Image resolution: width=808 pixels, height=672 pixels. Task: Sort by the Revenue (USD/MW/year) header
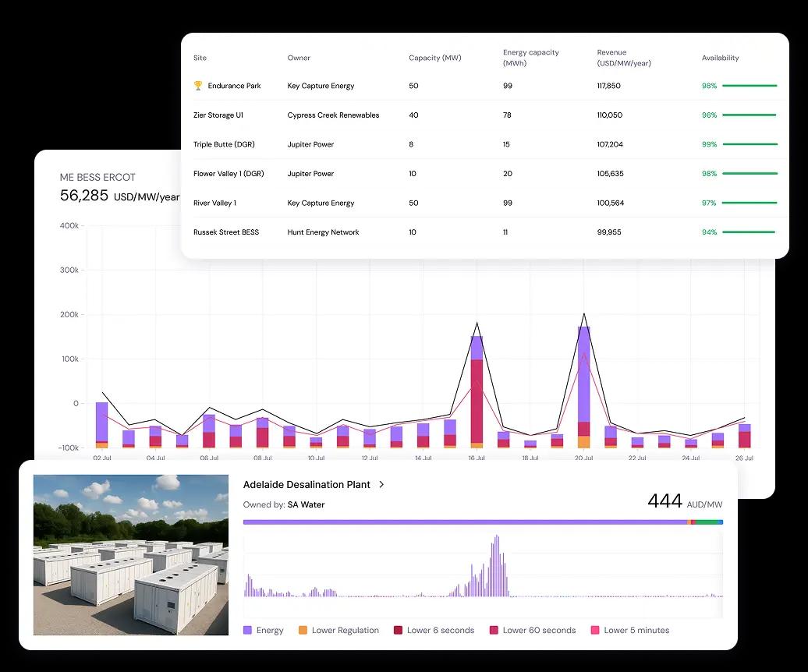pos(624,58)
